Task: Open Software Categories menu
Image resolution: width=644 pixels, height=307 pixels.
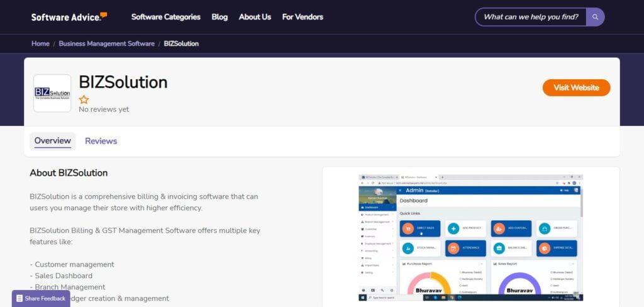Action: pyautogui.click(x=165, y=17)
